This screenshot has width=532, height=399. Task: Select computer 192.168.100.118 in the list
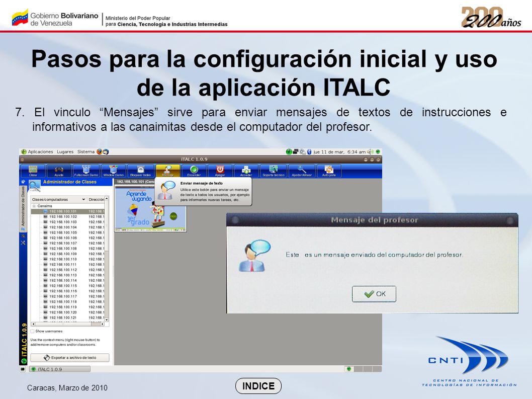[x=68, y=302]
